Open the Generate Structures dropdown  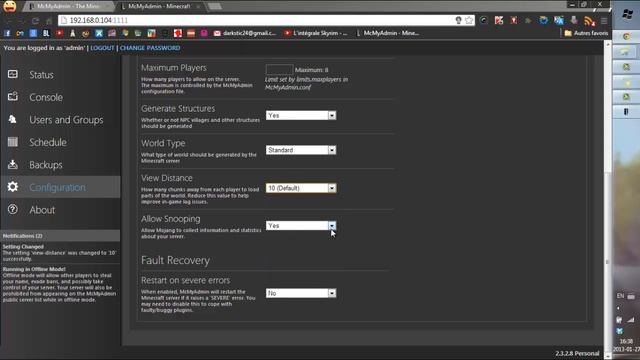[301, 116]
